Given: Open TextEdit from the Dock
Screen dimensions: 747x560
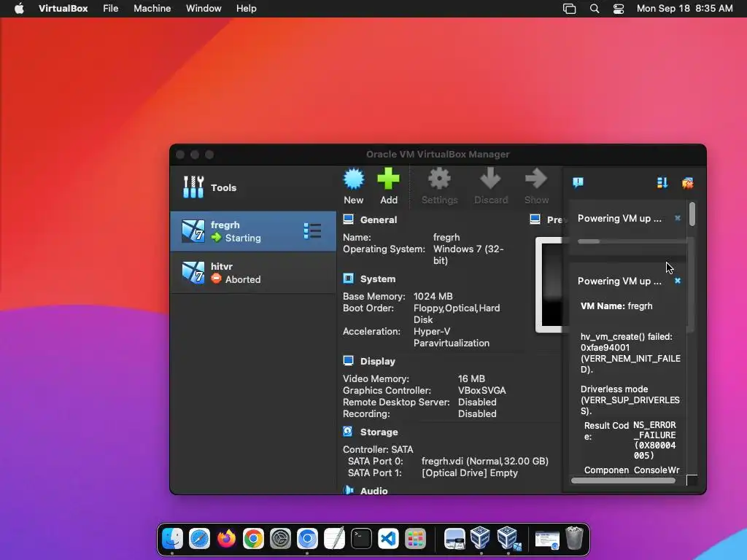Looking at the screenshot, I should coord(334,539).
